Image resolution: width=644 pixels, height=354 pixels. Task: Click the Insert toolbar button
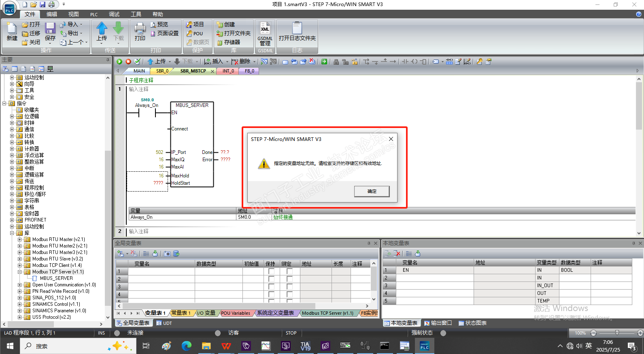pyautogui.click(x=214, y=62)
